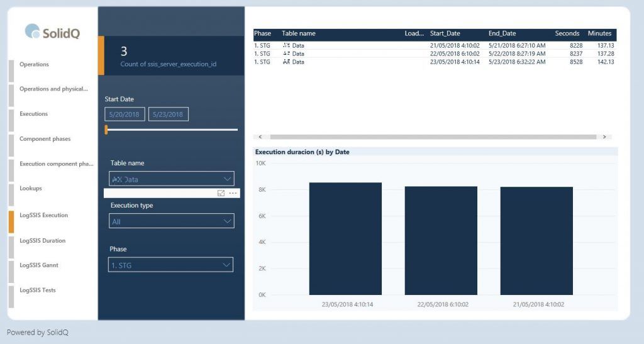Viewport: 644px width, 344px height.
Task: Click the start date field 5/20/2018
Action: [125, 114]
